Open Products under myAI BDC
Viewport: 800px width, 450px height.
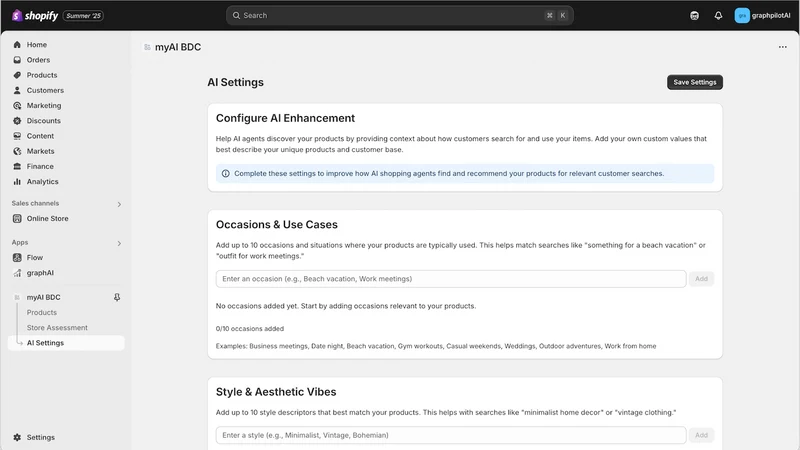[x=42, y=312]
